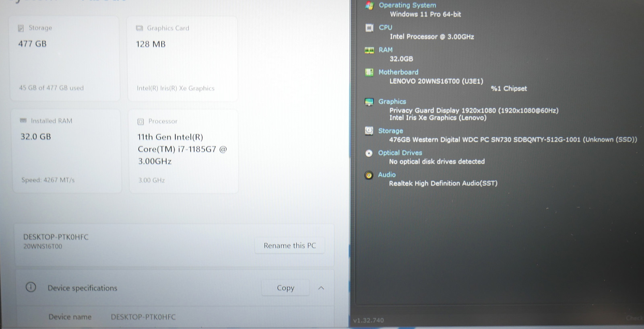644x329 pixels.
Task: Rename this PC button
Action: [x=290, y=245]
